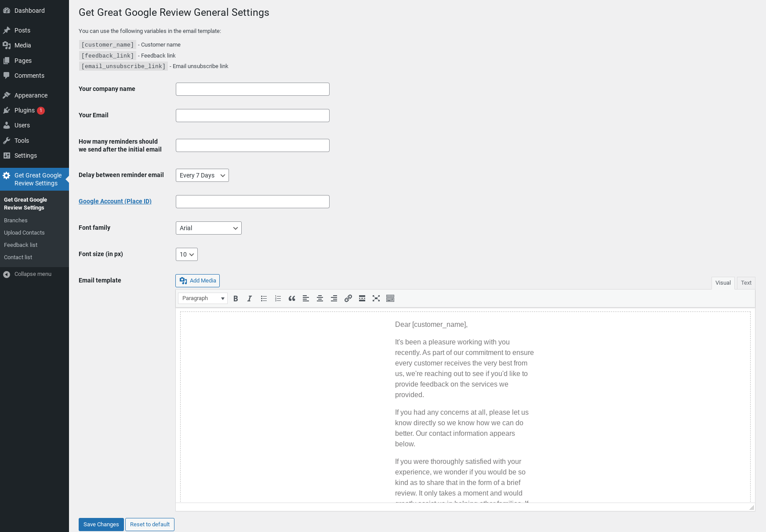Viewport: 766px width, 532px height.
Task: Switch to the Text editor tab
Action: [x=746, y=283]
